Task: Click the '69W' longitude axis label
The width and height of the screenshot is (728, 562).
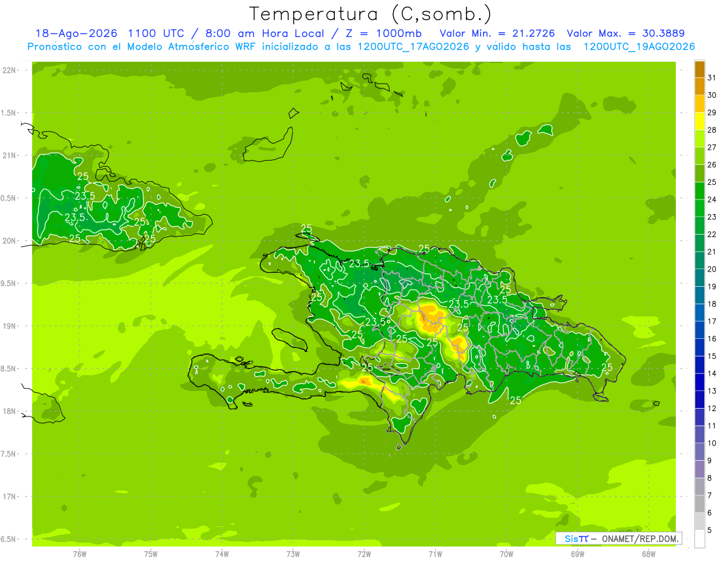Action: pos(578,554)
